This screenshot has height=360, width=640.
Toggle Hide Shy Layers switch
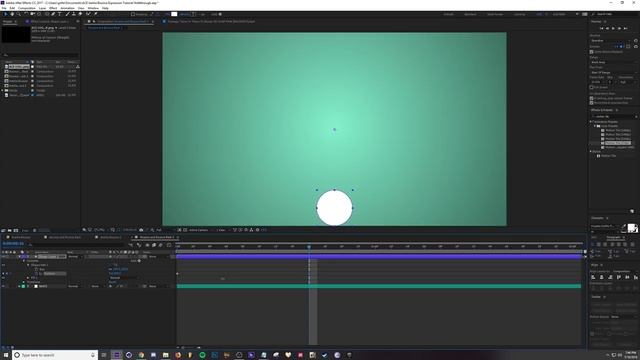(147, 245)
